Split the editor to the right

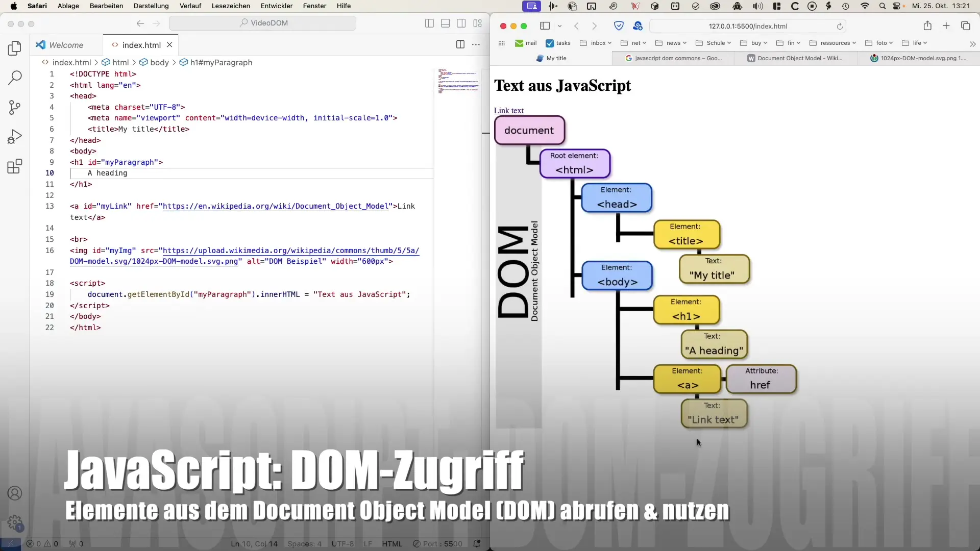460,44
